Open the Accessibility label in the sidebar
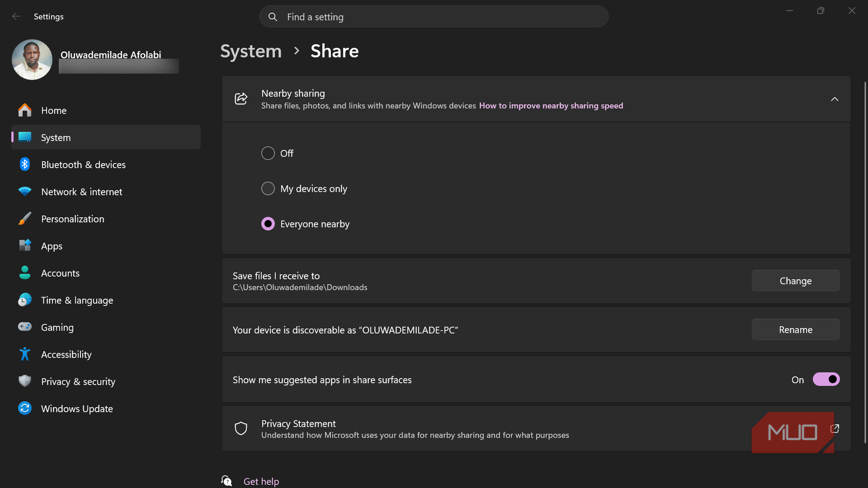 click(x=66, y=354)
